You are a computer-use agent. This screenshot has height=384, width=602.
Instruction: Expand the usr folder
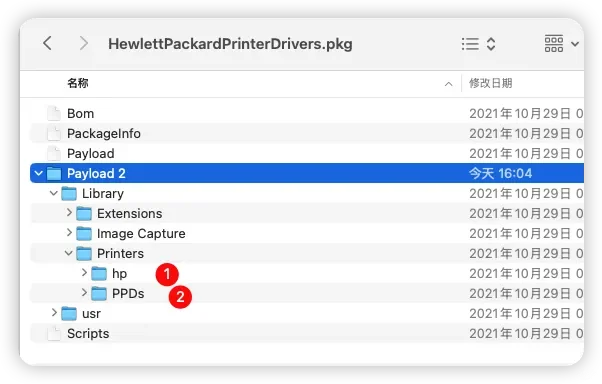[54, 313]
